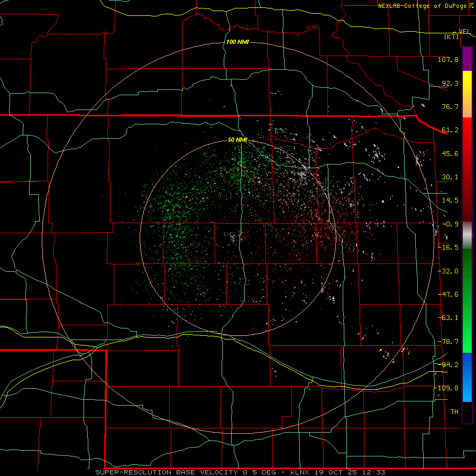
Task: Click the 107.8 scale value
Action: [448, 59]
